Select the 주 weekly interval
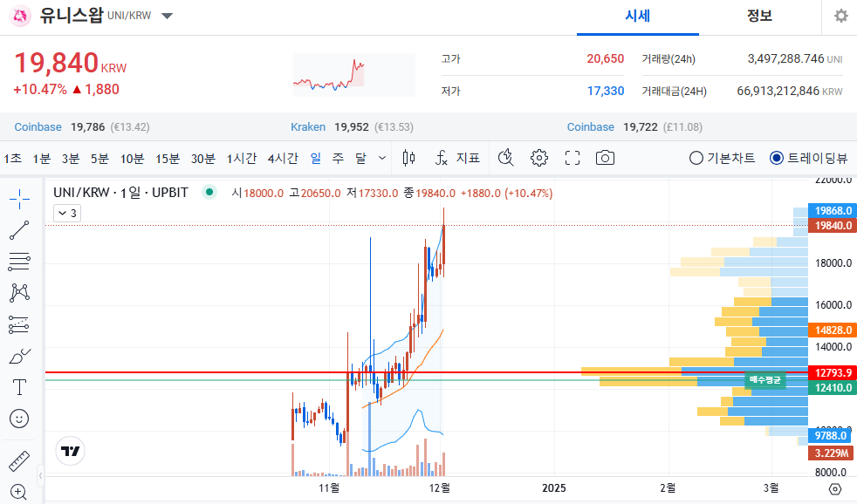The image size is (857, 504). click(339, 159)
